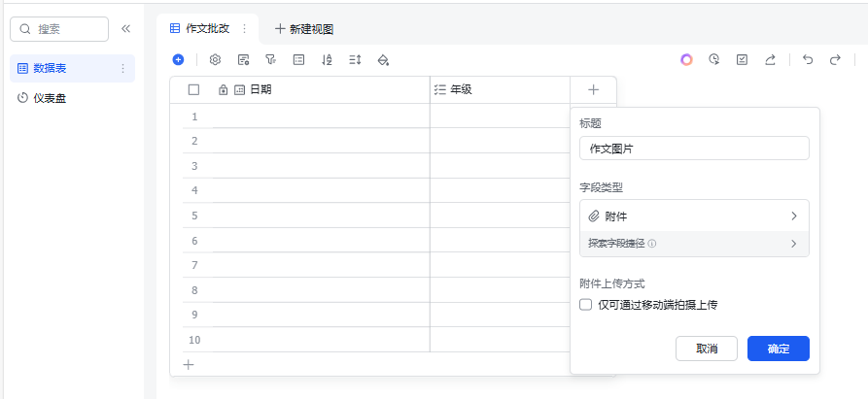868x399 pixels.
Task: Add new field with plus column header
Action: pyautogui.click(x=594, y=89)
